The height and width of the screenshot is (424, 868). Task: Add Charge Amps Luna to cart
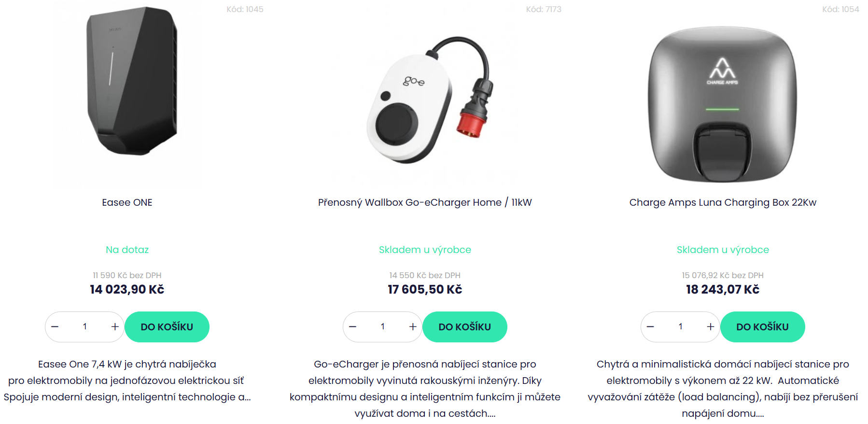point(763,327)
